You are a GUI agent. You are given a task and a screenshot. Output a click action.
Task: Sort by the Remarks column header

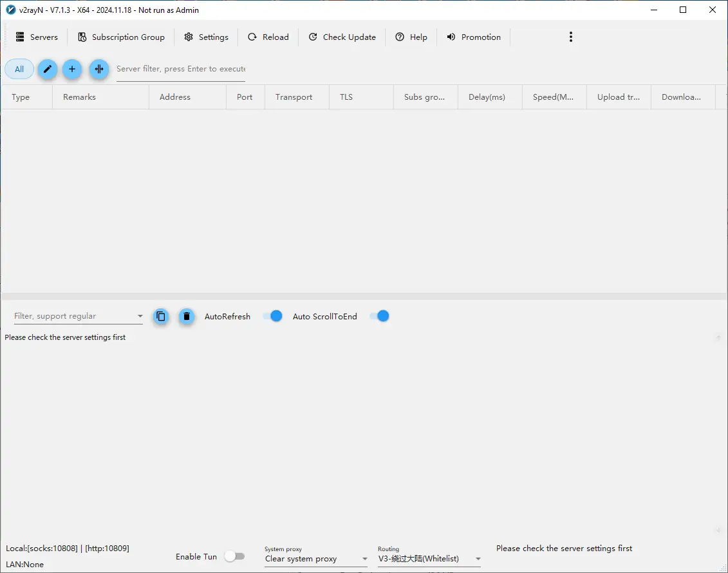coord(100,97)
